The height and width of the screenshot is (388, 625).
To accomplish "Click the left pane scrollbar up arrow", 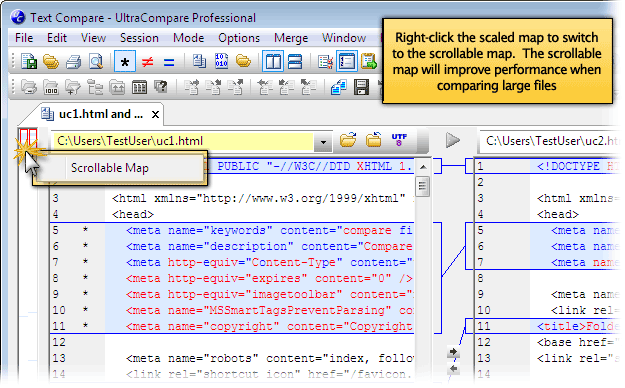I will point(423,167).
